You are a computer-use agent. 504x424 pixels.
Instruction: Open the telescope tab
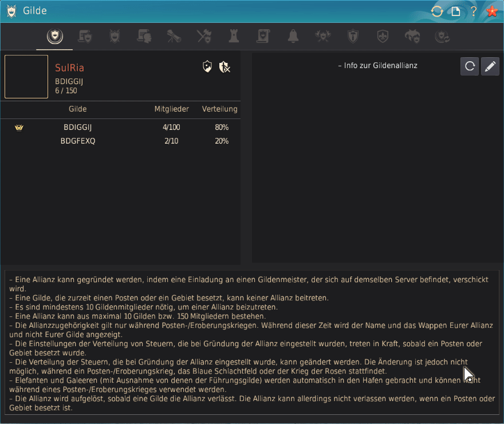click(174, 37)
